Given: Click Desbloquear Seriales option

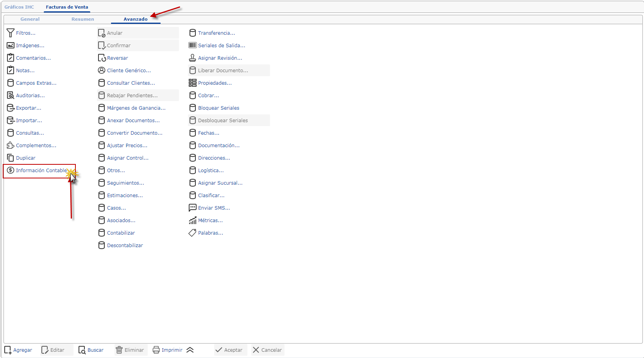Looking at the screenshot, I should [229, 120].
